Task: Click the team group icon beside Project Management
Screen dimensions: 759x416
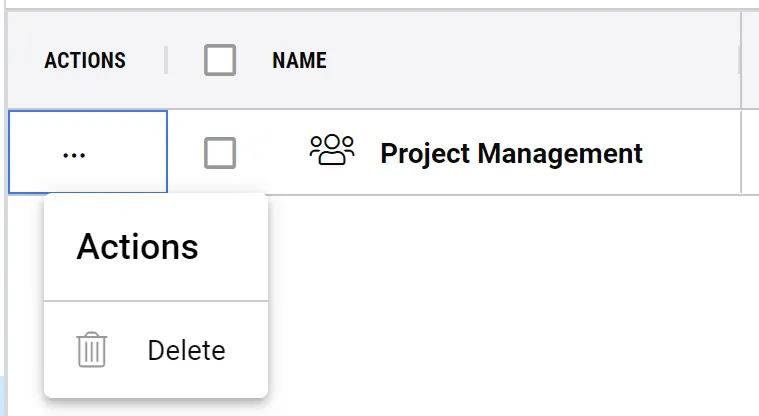Action: (332, 152)
